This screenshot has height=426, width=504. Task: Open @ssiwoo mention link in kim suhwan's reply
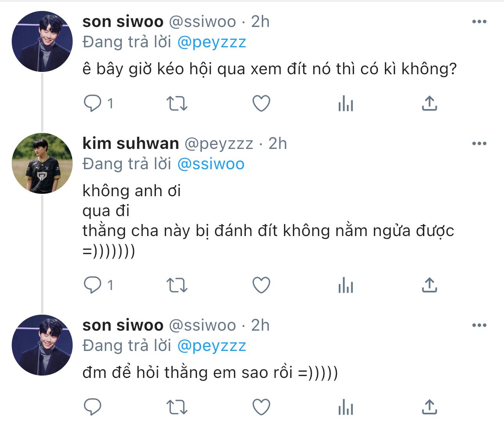211,164
